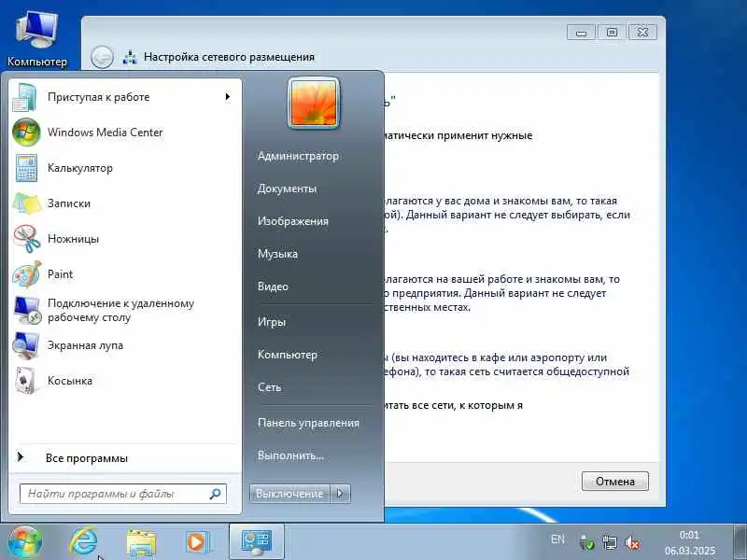Viewport: 747px width, 560px height.
Task: Launch Экранная лупа magnifier icon
Action: pyautogui.click(x=26, y=345)
